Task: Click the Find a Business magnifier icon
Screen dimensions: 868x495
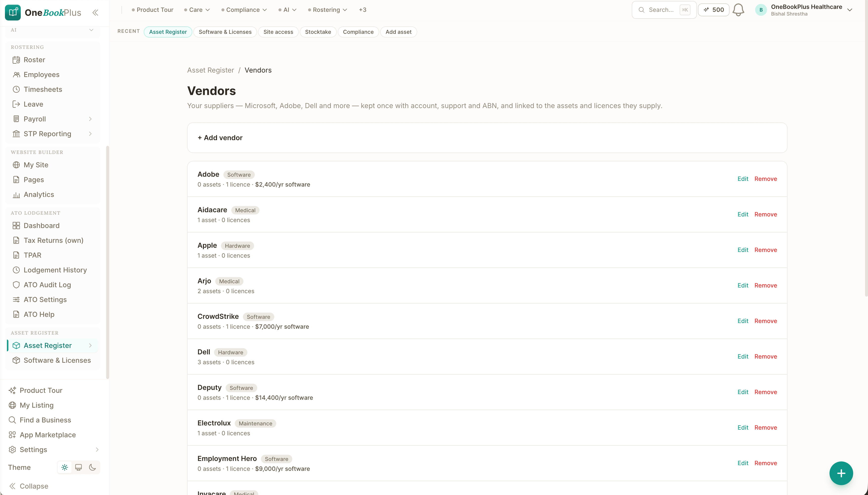Action: 12,420
